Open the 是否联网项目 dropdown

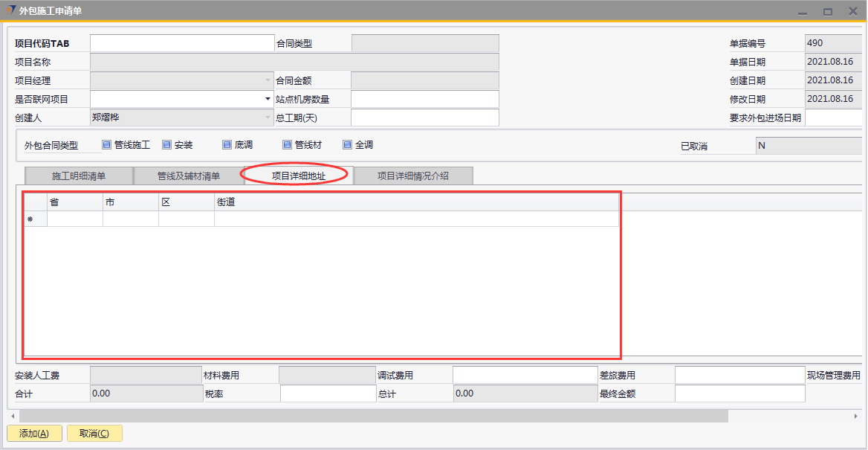pyautogui.click(x=268, y=99)
